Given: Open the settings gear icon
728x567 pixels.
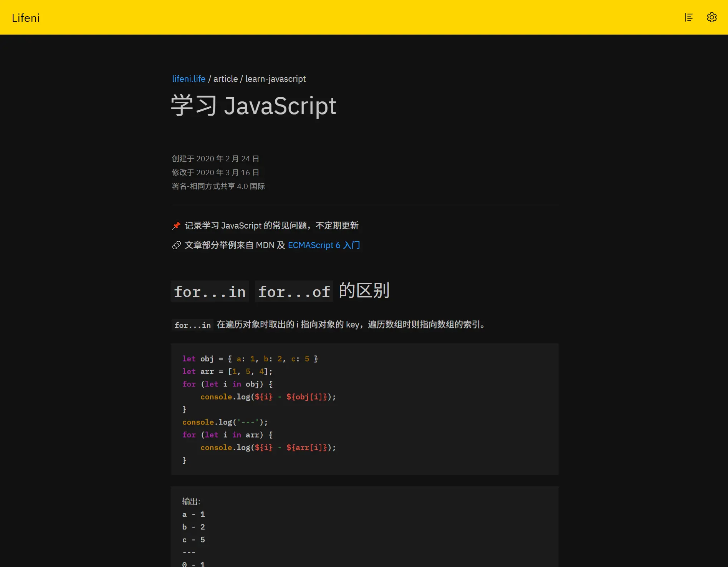Looking at the screenshot, I should click(711, 17).
